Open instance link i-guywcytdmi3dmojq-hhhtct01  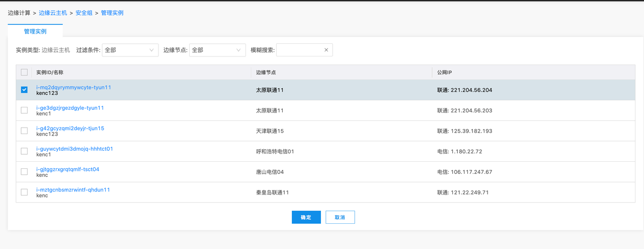(74, 149)
